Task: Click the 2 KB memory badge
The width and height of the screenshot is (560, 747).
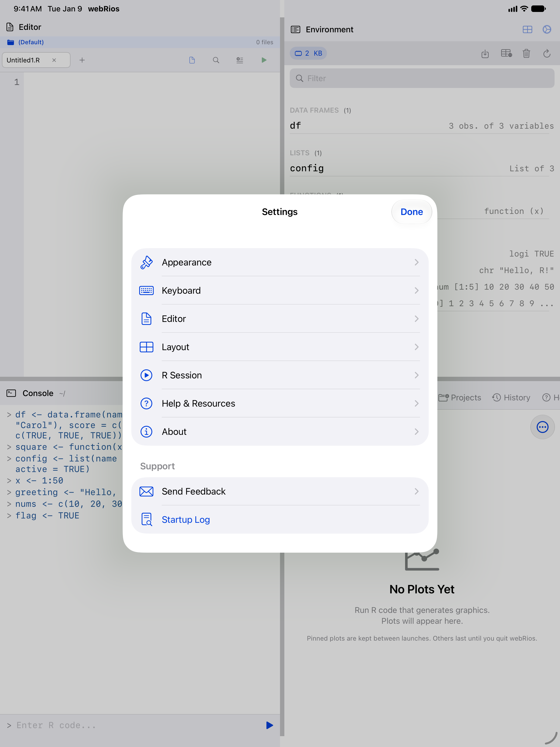Action: point(308,53)
